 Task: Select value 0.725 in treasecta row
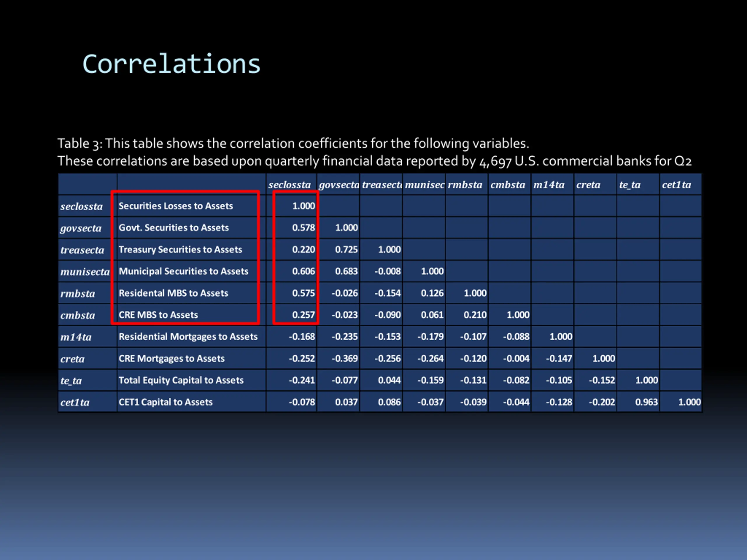pos(346,250)
